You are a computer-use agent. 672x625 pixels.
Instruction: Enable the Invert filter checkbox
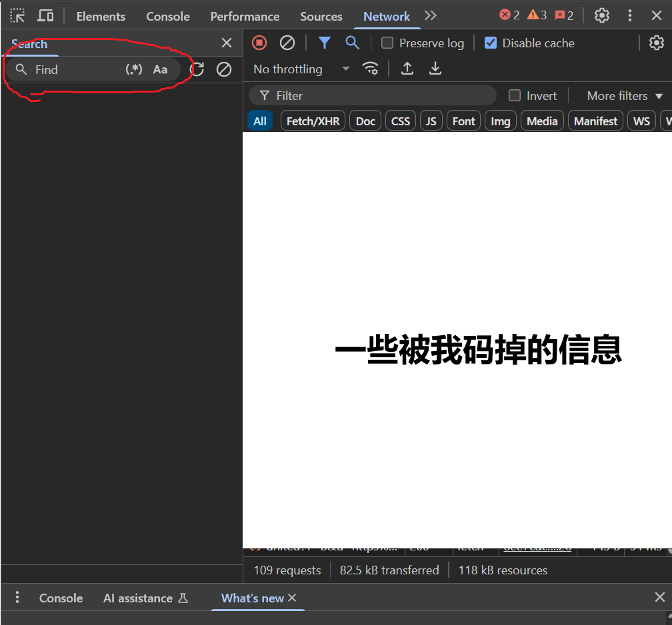(x=515, y=96)
